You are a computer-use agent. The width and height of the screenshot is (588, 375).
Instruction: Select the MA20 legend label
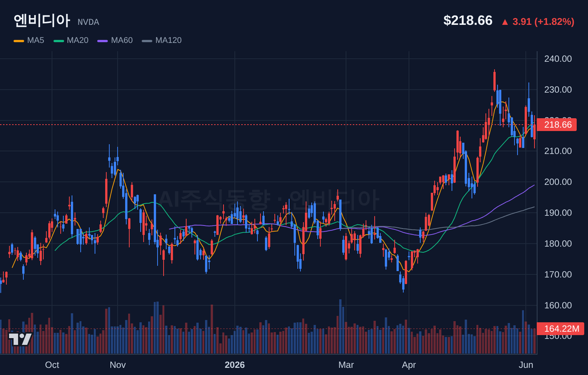point(78,40)
